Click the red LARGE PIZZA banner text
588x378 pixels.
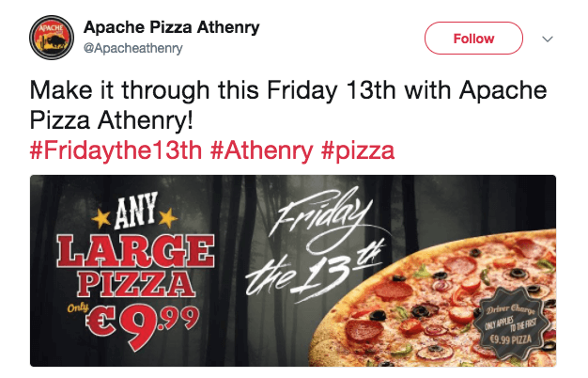pyautogui.click(x=135, y=265)
